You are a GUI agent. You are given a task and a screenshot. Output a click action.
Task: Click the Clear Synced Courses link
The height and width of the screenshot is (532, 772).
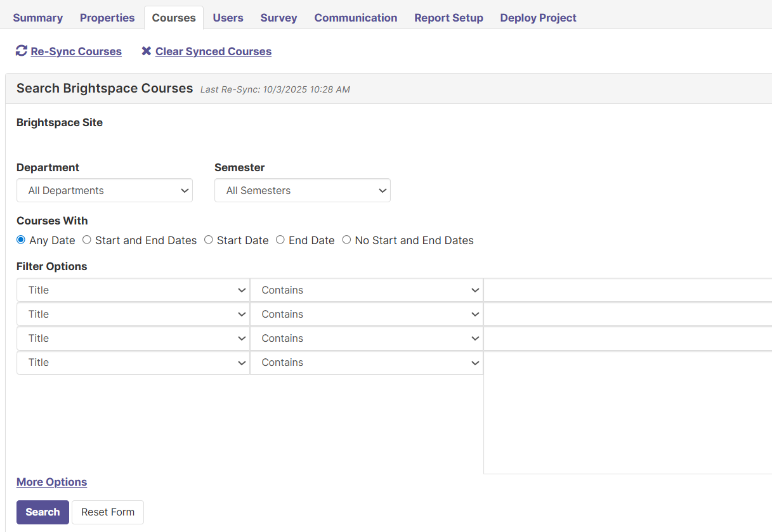tap(213, 51)
